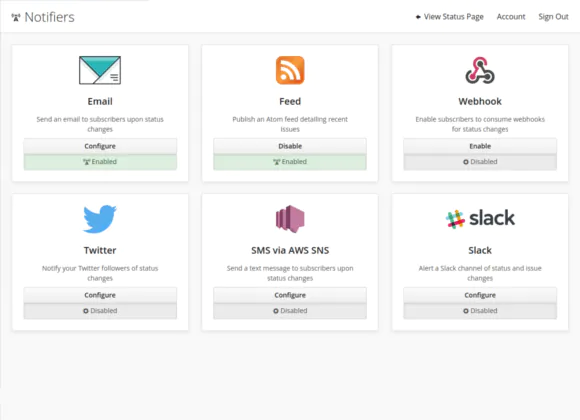Click the Slack card heading

click(x=480, y=251)
